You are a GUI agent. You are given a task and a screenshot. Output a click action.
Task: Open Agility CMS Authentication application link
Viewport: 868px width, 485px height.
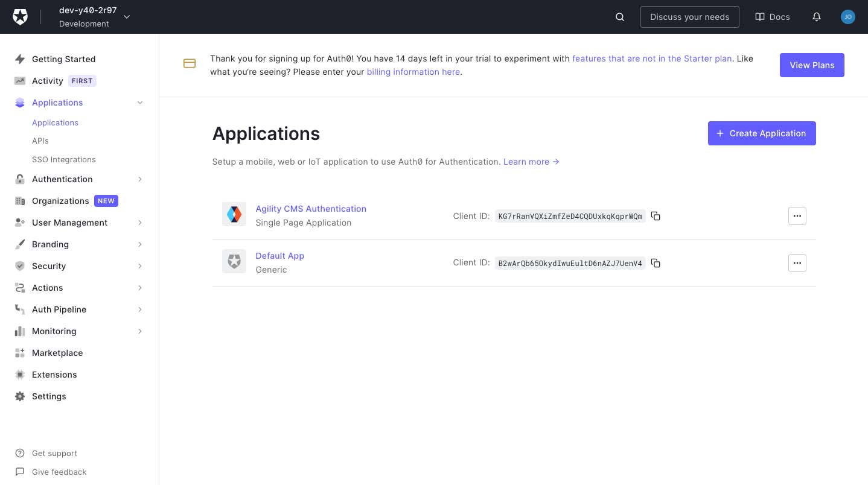click(311, 209)
